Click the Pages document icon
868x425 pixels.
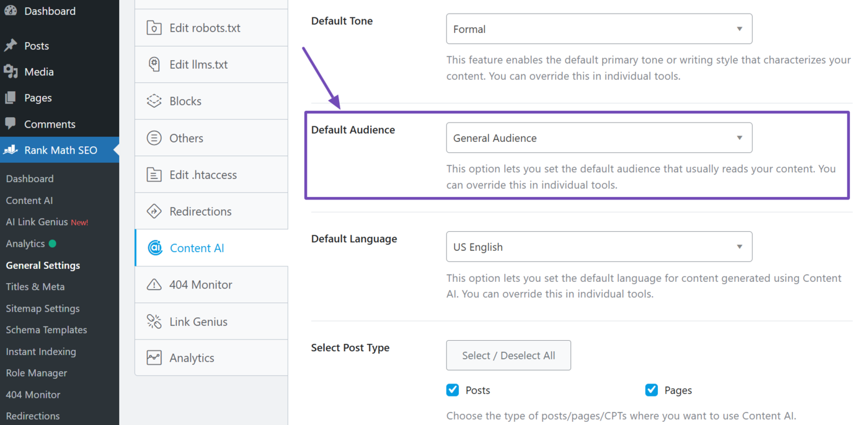pyautogui.click(x=11, y=98)
